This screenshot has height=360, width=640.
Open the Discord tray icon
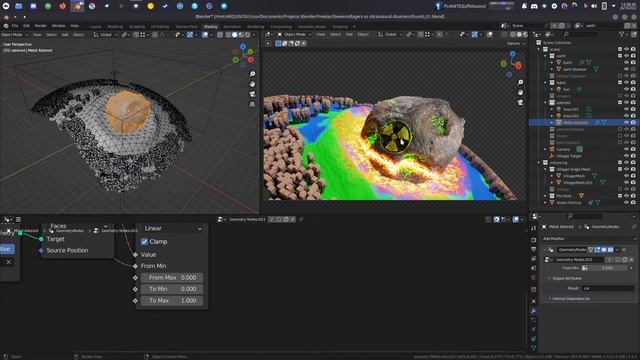pos(534,6)
